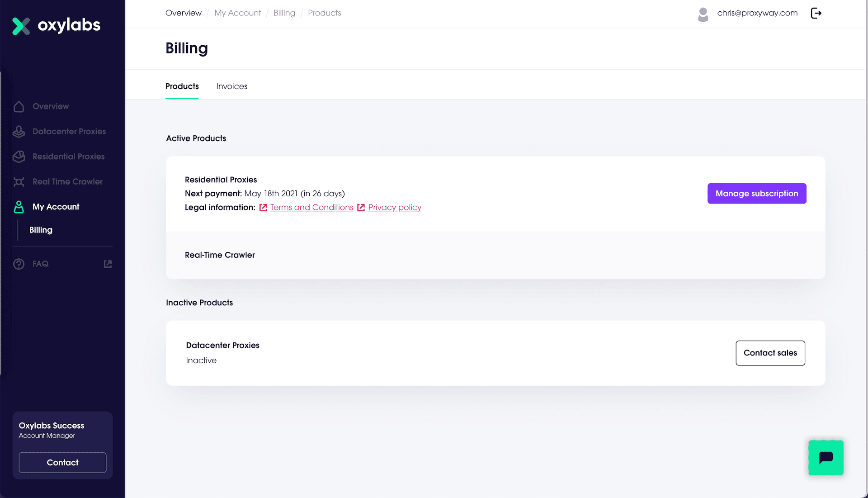Click the Datacenter Proxies sidebar icon
The width and height of the screenshot is (868, 498).
(x=19, y=132)
